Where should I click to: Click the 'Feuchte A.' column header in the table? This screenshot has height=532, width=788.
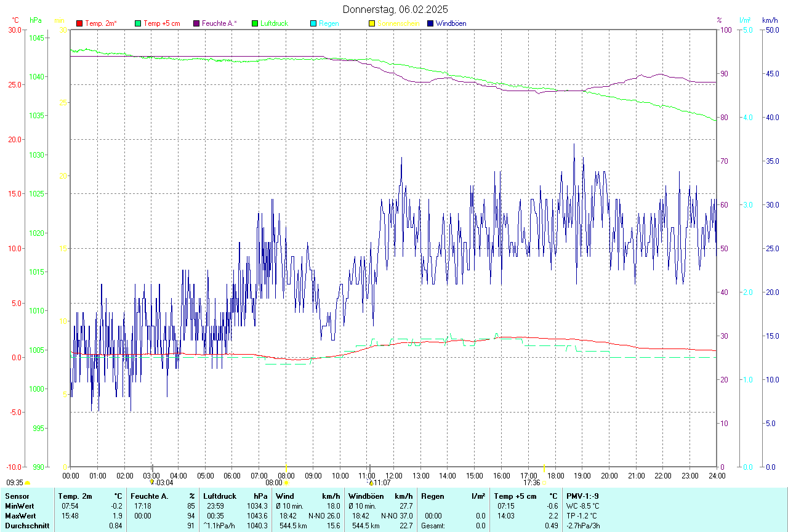tap(150, 496)
